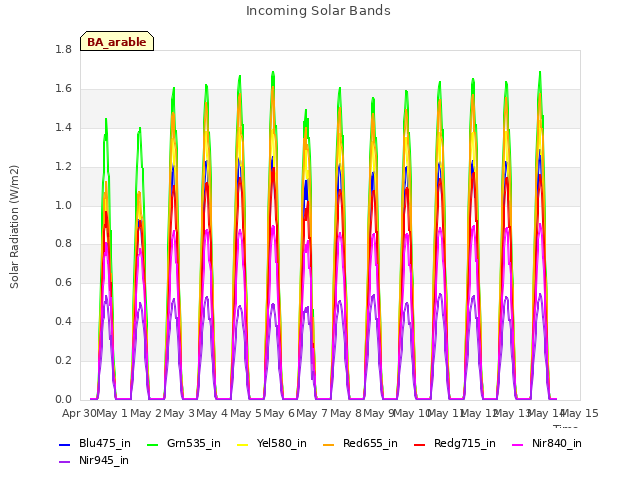Image resolution: width=640 pixels, height=480 pixels.
Task: Click the 0.2 y-axis tick label
Action: pyautogui.click(x=63, y=361)
